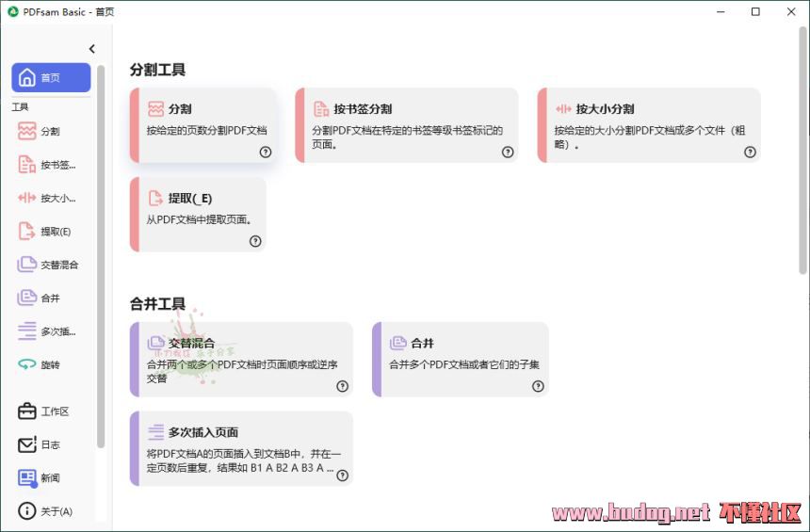Select the 合并 icon in sidebar
Viewport: 810px width, 532px height.
point(27,298)
